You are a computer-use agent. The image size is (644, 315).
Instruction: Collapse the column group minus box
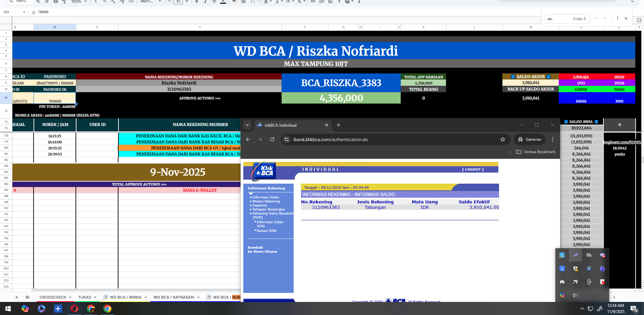coord(639,20)
